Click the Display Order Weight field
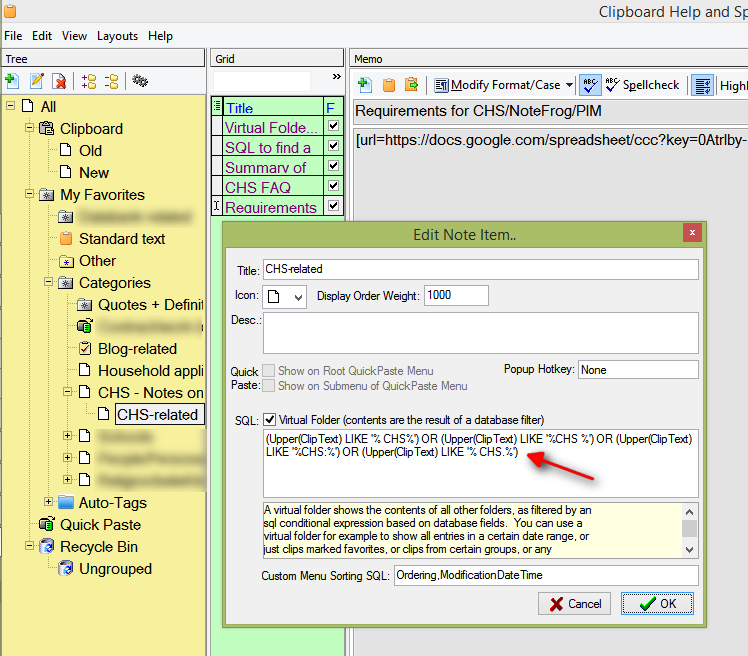This screenshot has height=656, width=748. tap(456, 295)
